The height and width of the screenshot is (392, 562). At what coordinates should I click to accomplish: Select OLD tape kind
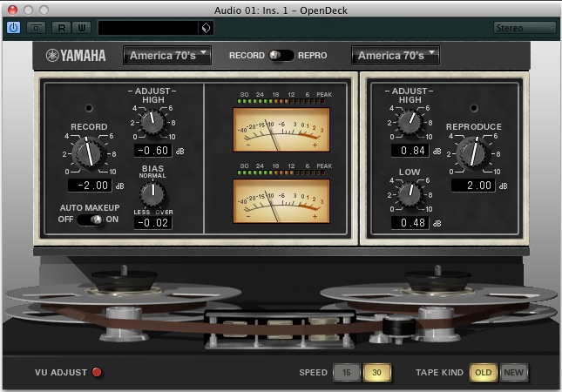pos(484,372)
